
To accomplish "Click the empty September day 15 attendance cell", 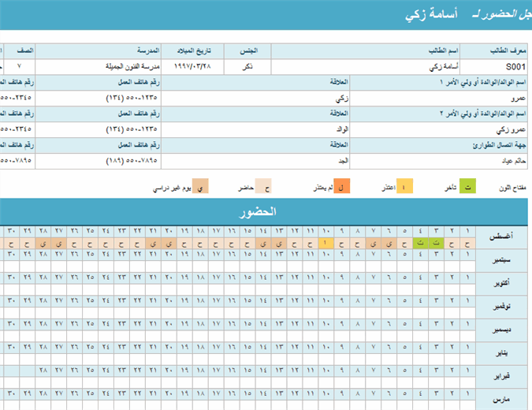I will pos(247,266).
